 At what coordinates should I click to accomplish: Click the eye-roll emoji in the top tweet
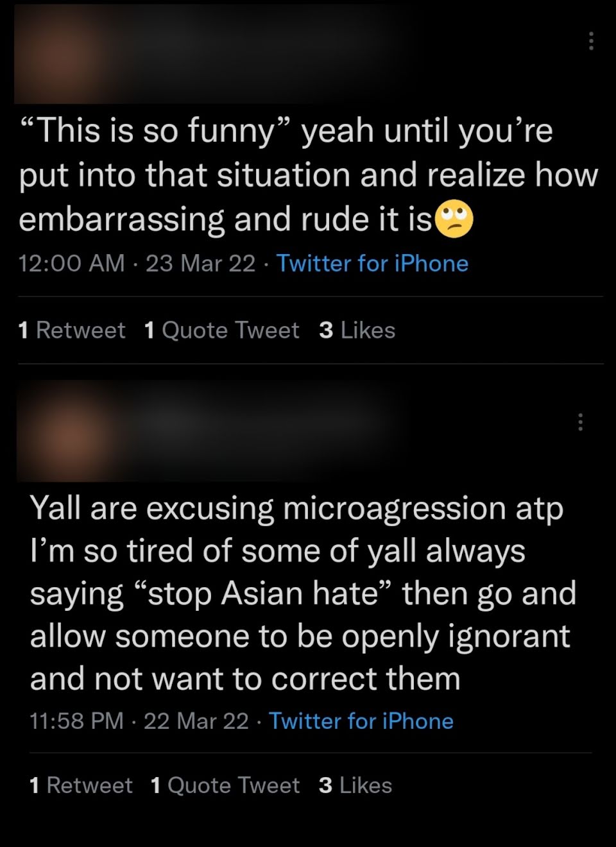(454, 219)
